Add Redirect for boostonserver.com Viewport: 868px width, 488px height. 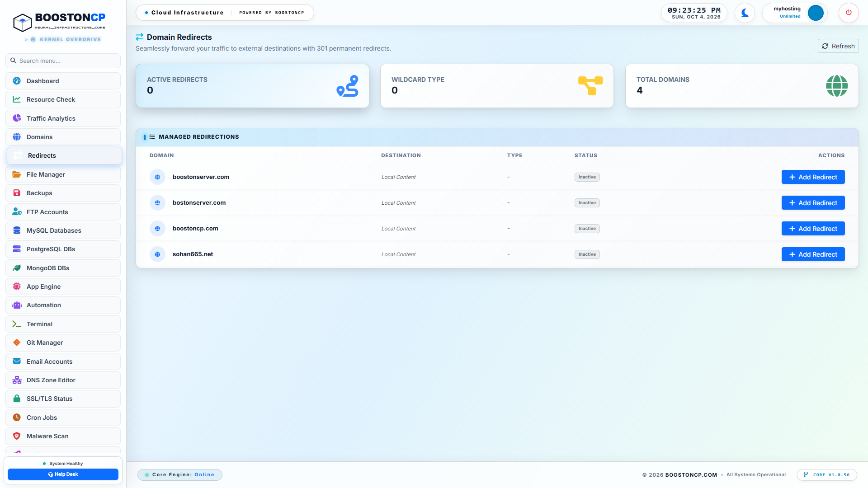click(x=813, y=177)
